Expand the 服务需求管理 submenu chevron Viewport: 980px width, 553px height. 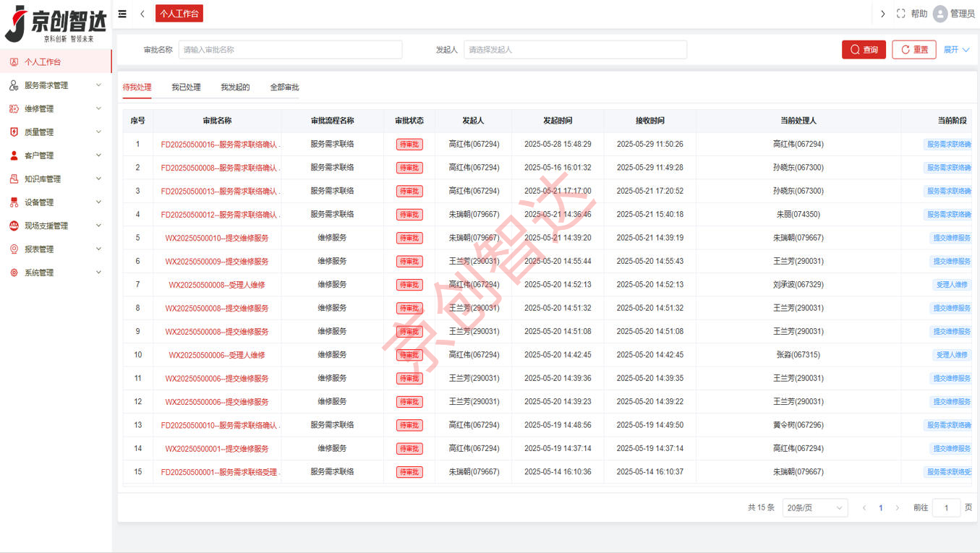pyautogui.click(x=98, y=85)
